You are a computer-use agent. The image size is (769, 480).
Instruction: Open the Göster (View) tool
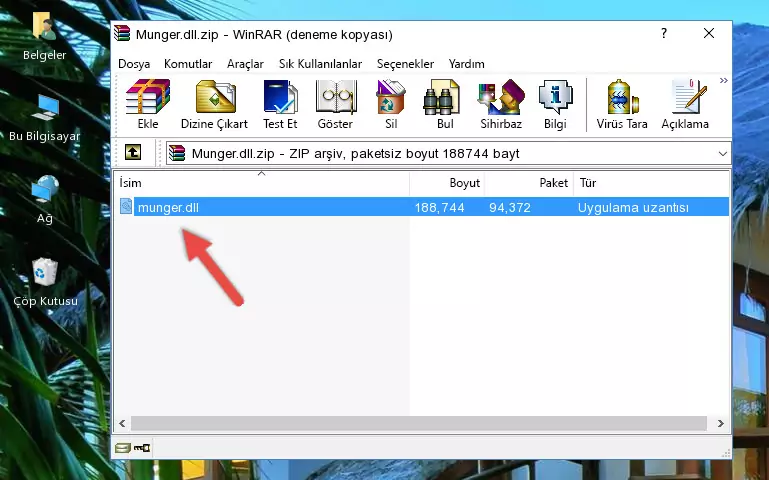tap(335, 104)
